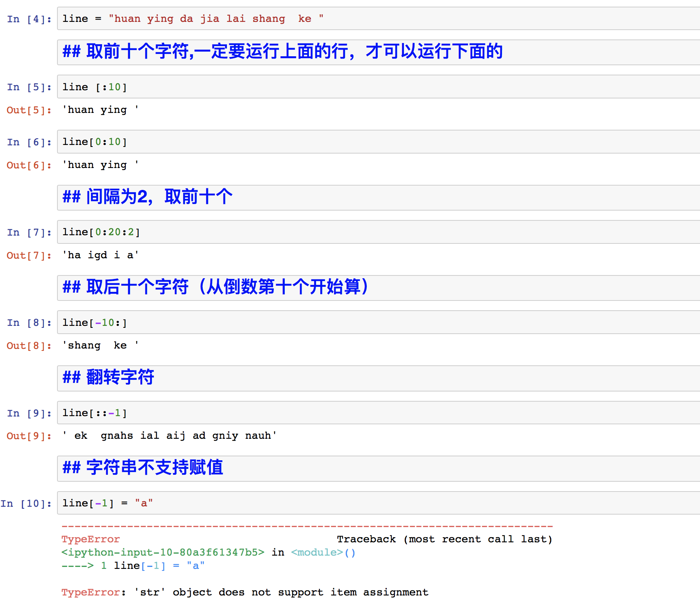Click the "In [7]:" prompt label

[29, 232]
